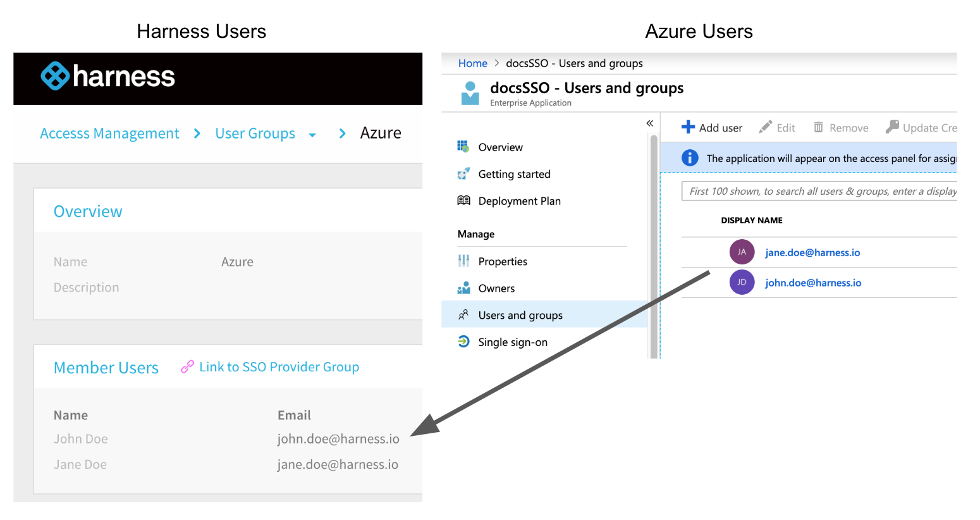Open the User Groups dropdown arrow

coord(312,135)
